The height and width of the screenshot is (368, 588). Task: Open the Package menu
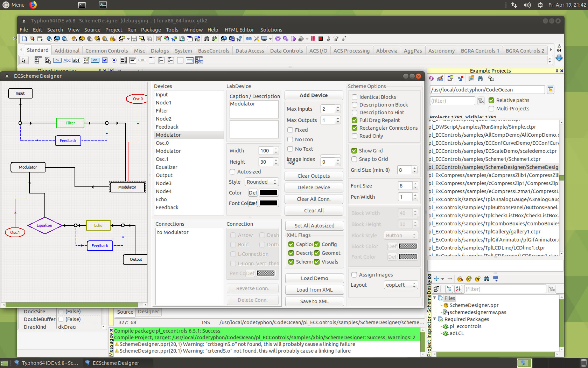tap(151, 30)
